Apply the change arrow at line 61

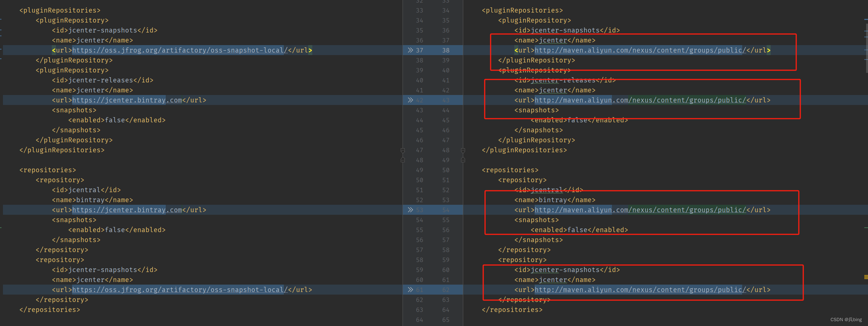(x=410, y=289)
